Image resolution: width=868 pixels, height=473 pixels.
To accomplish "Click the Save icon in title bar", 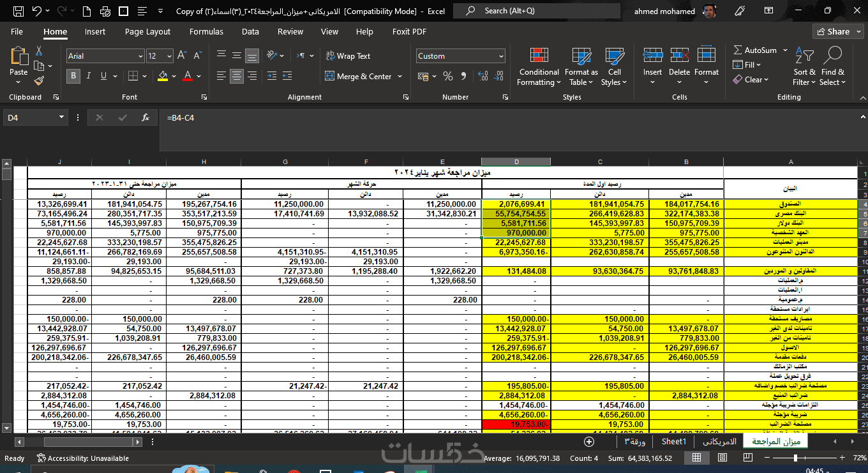I will [19, 11].
